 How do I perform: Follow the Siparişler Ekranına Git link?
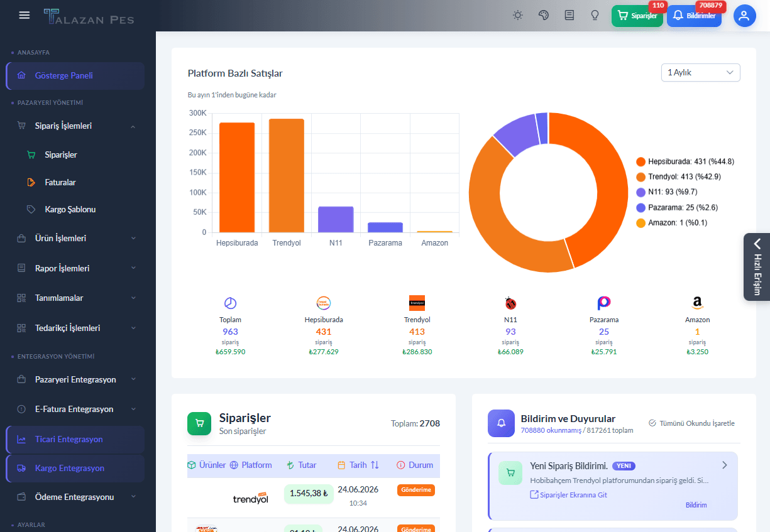tap(569, 495)
